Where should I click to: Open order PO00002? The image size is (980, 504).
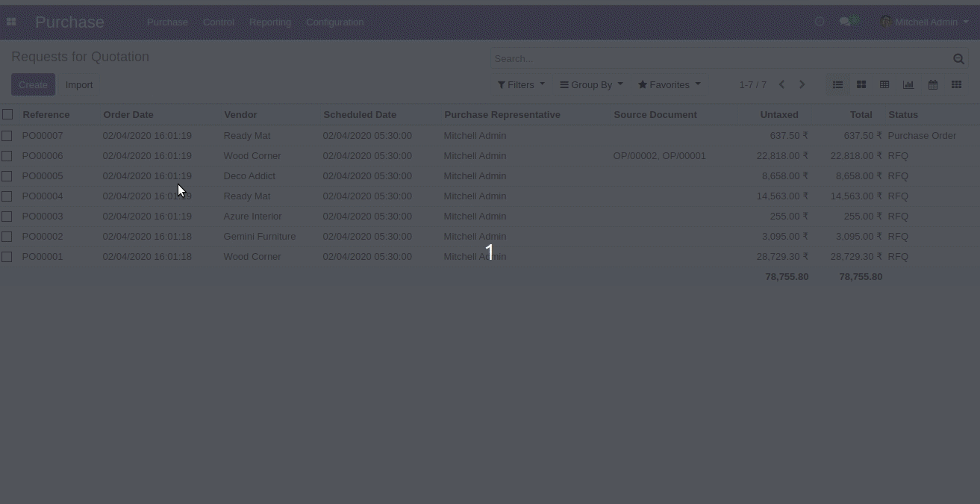point(43,237)
